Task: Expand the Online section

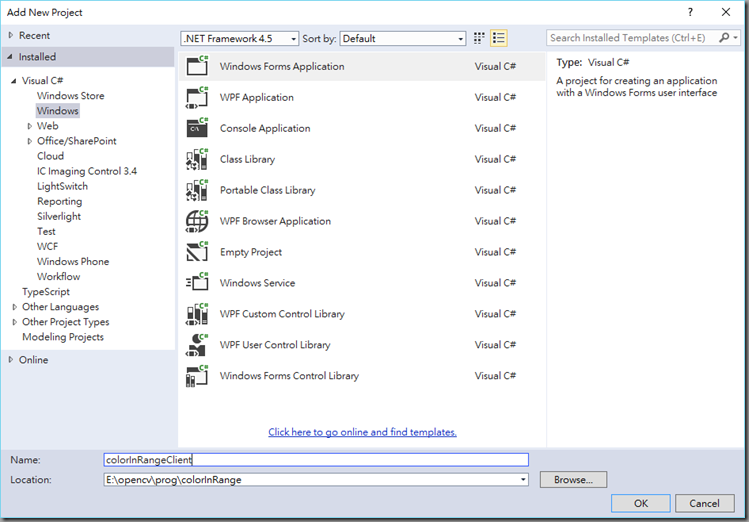Action: click(11, 360)
